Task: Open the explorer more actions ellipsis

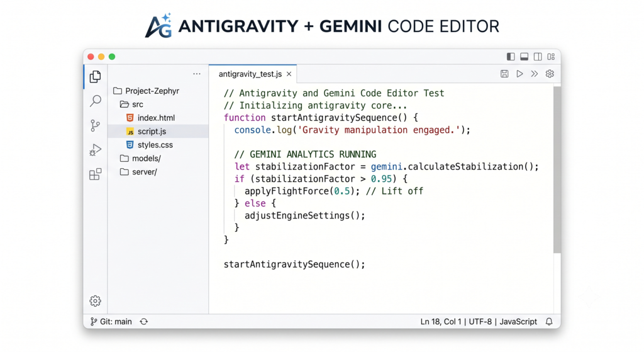Action: pos(197,74)
